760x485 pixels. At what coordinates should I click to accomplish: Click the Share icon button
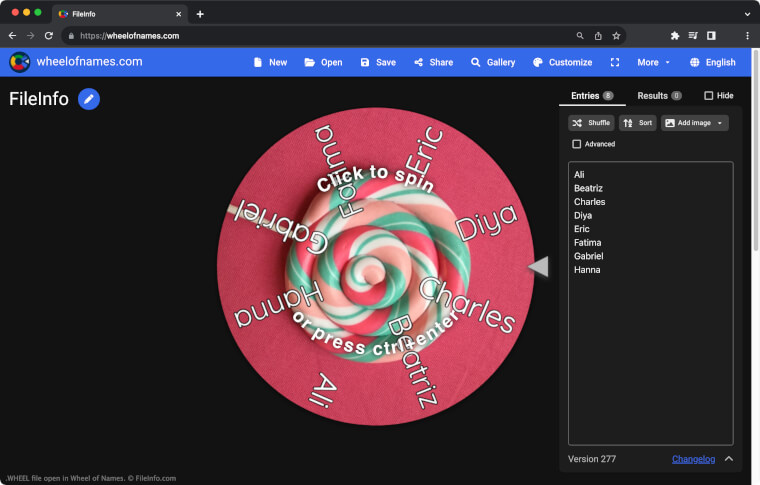433,62
